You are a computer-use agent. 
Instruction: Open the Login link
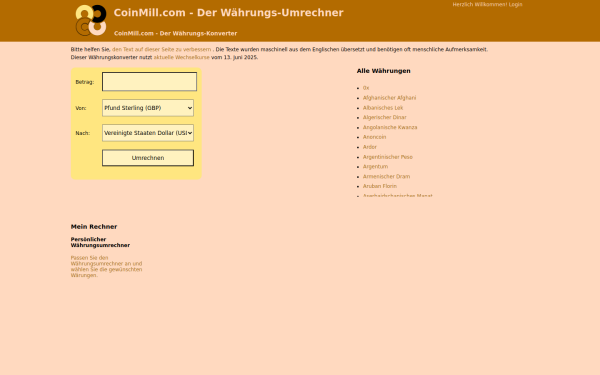515,5
